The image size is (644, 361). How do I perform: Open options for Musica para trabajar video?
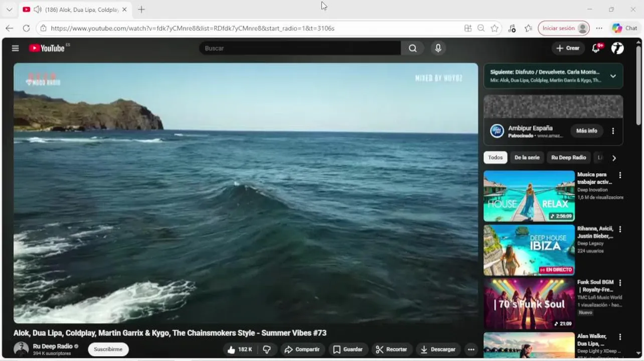click(620, 175)
